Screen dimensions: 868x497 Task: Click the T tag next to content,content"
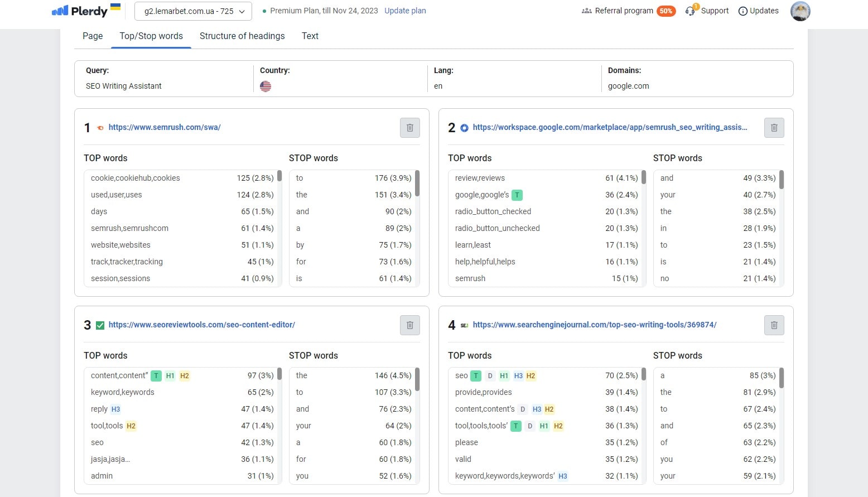pos(156,376)
